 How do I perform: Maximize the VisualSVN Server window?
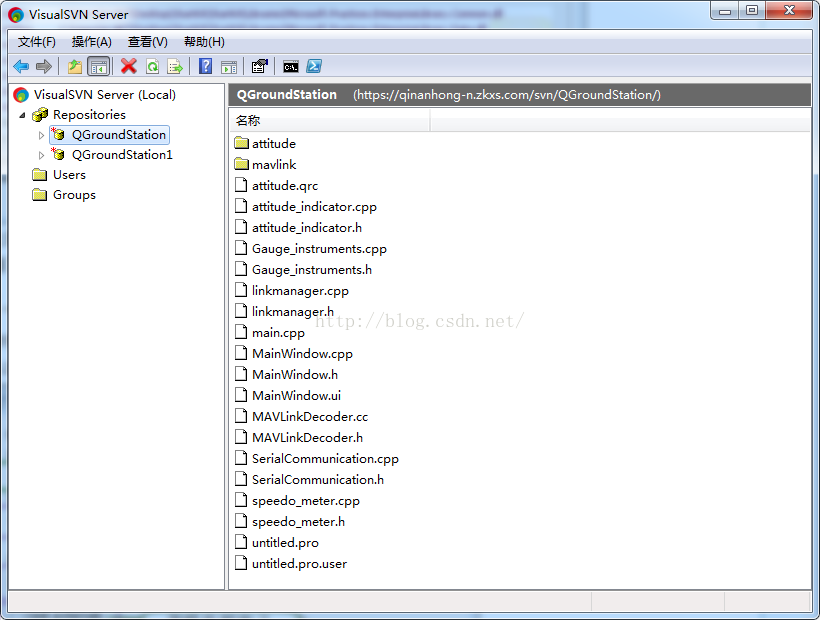coord(752,11)
